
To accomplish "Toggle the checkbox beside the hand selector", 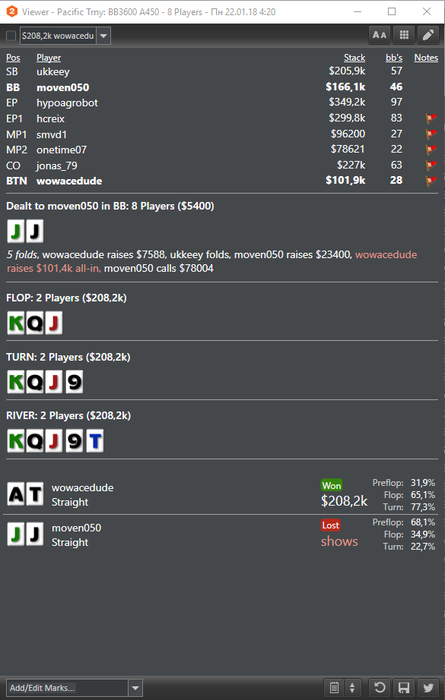I will [x=11, y=36].
